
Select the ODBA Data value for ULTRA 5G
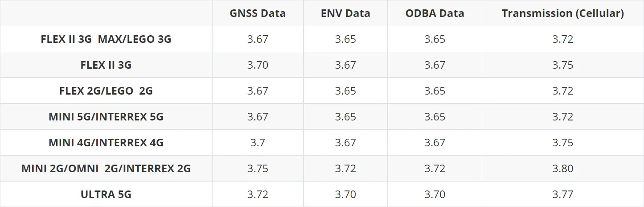coord(435,195)
